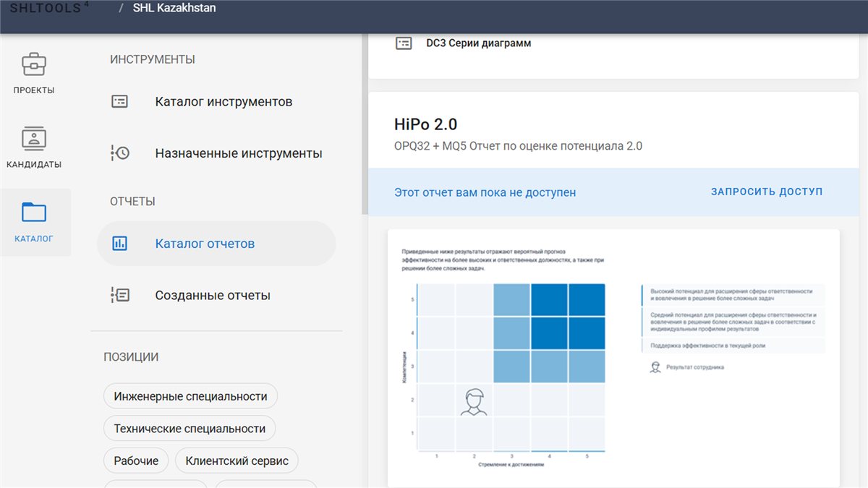
Task: Click the SHLTOOLS logo
Action: (x=51, y=8)
